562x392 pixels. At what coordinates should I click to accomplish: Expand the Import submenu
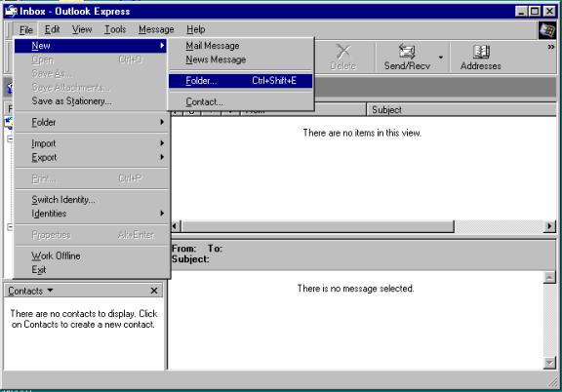pyautogui.click(x=91, y=143)
